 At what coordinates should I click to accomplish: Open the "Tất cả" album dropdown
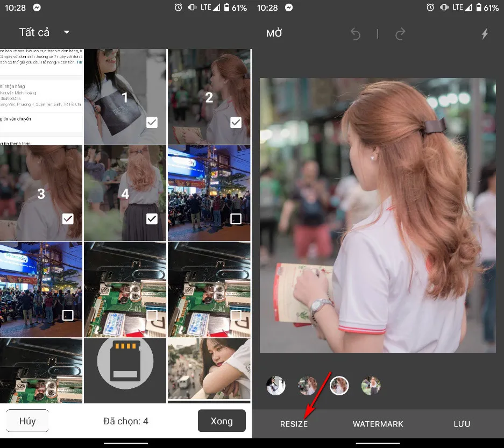point(43,32)
